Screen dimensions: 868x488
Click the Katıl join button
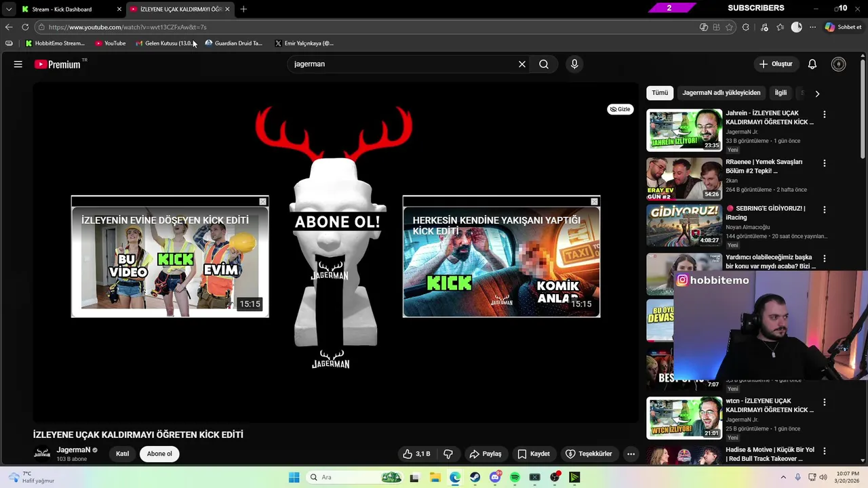(x=122, y=454)
